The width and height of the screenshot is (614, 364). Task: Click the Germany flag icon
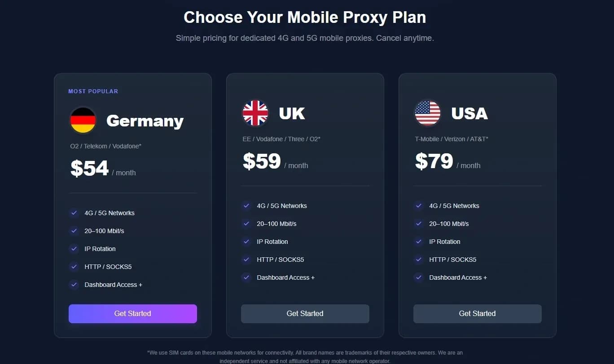coord(83,120)
